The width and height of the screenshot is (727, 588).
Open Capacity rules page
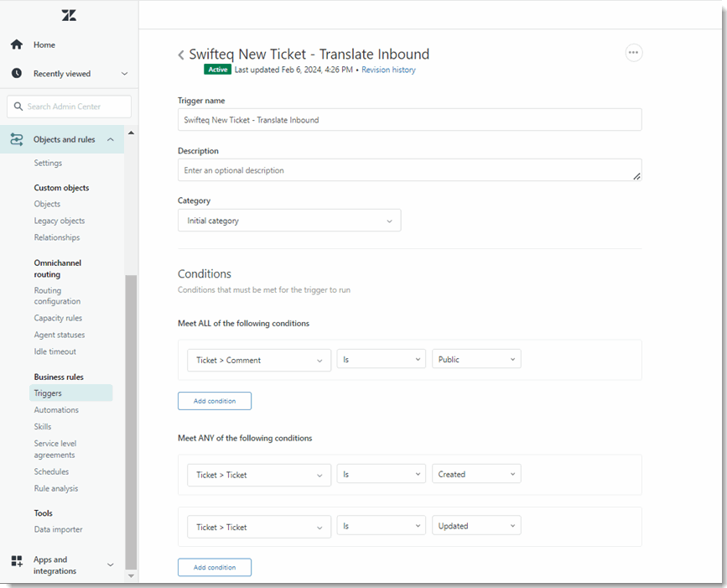click(x=58, y=318)
